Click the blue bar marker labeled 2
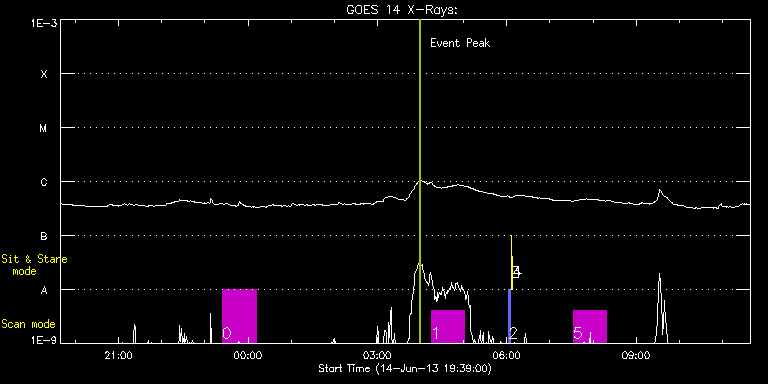768x384 pixels. [x=509, y=316]
